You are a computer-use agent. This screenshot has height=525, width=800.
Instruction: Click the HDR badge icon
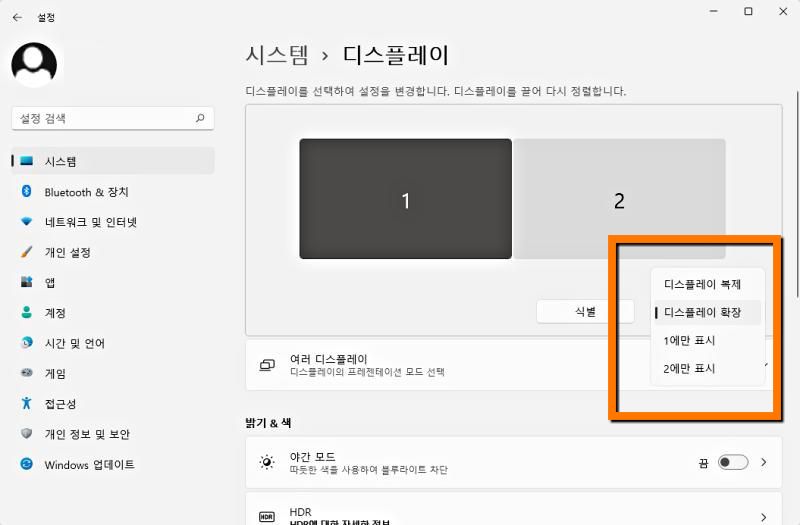[267, 516]
